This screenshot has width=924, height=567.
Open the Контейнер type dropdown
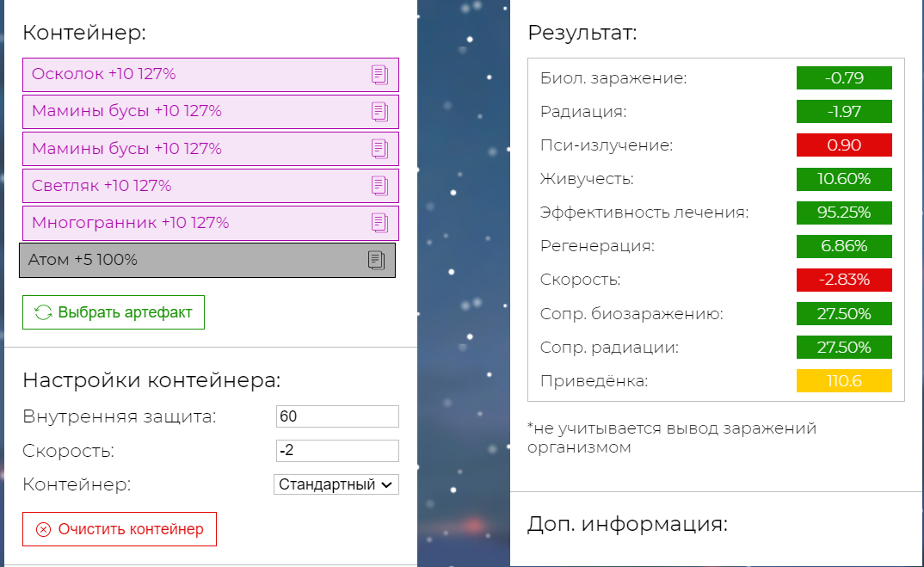(336, 484)
